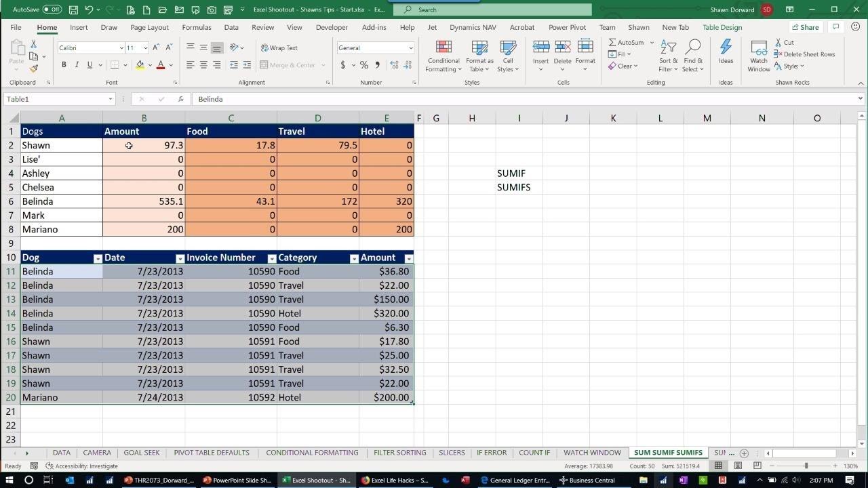Click the Orientation text angle icon

point(235,47)
